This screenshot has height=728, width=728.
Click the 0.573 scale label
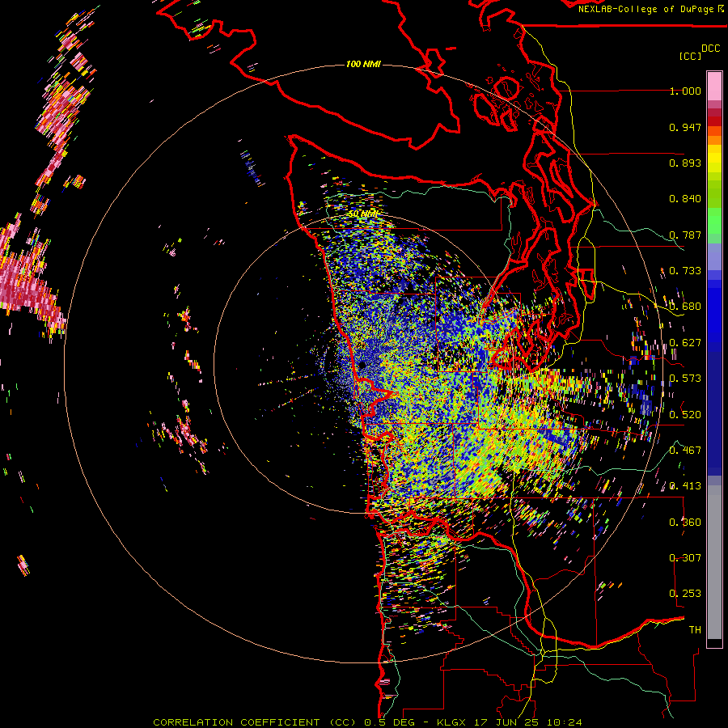(x=685, y=379)
